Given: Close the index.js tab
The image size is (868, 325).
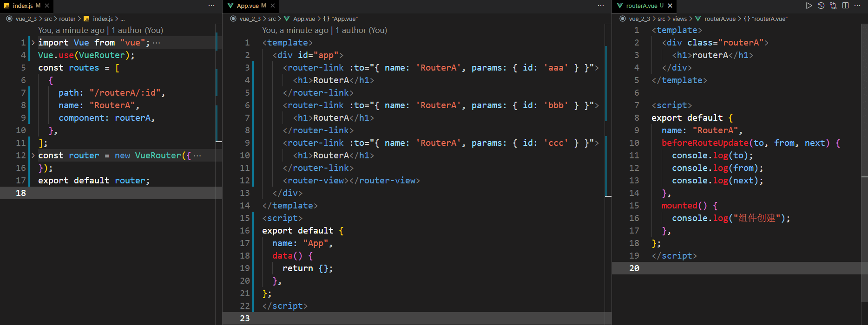Looking at the screenshot, I should 47,6.
